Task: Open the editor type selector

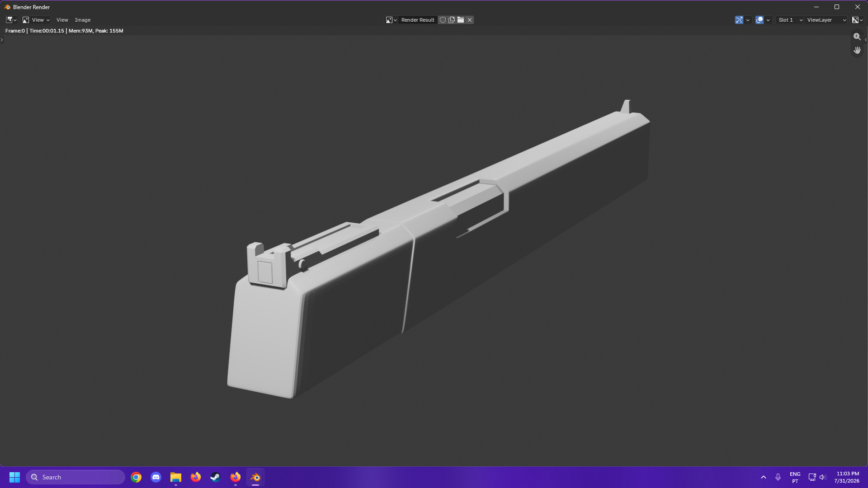Action: tap(11, 20)
